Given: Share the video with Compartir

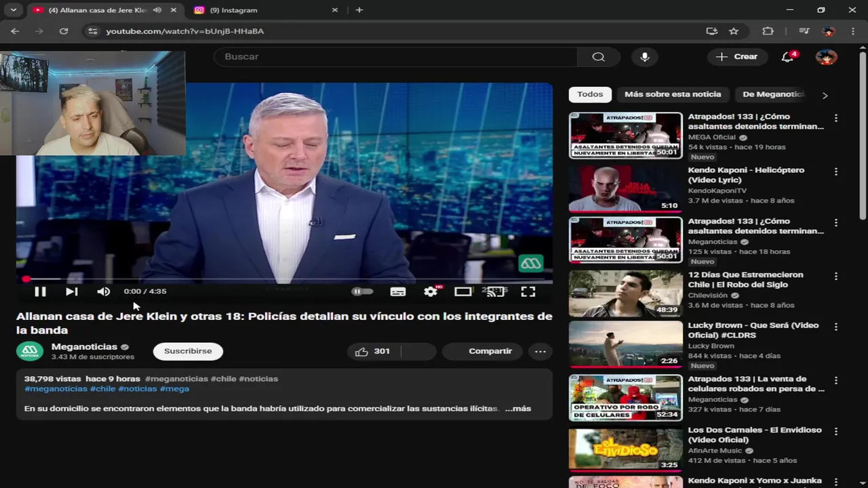Looking at the screenshot, I should [x=482, y=351].
